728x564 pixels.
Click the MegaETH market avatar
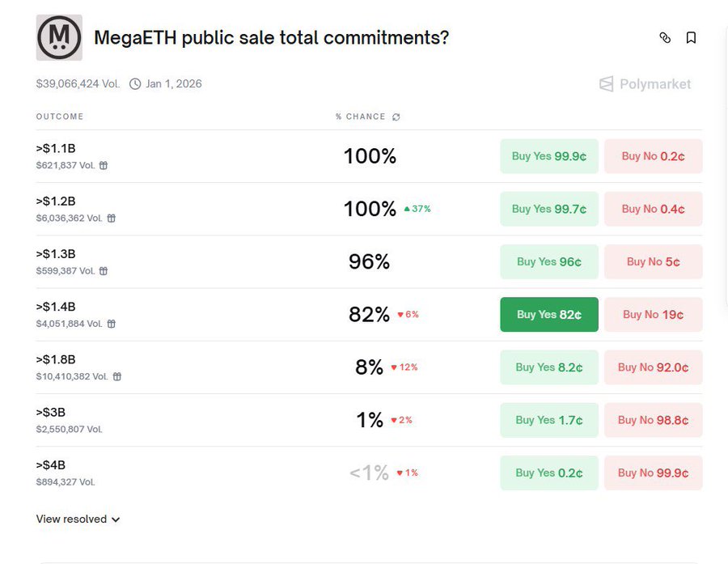58,37
